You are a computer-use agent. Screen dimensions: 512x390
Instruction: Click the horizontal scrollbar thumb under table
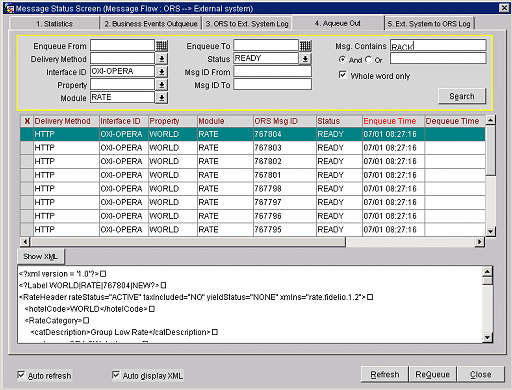tap(188, 242)
